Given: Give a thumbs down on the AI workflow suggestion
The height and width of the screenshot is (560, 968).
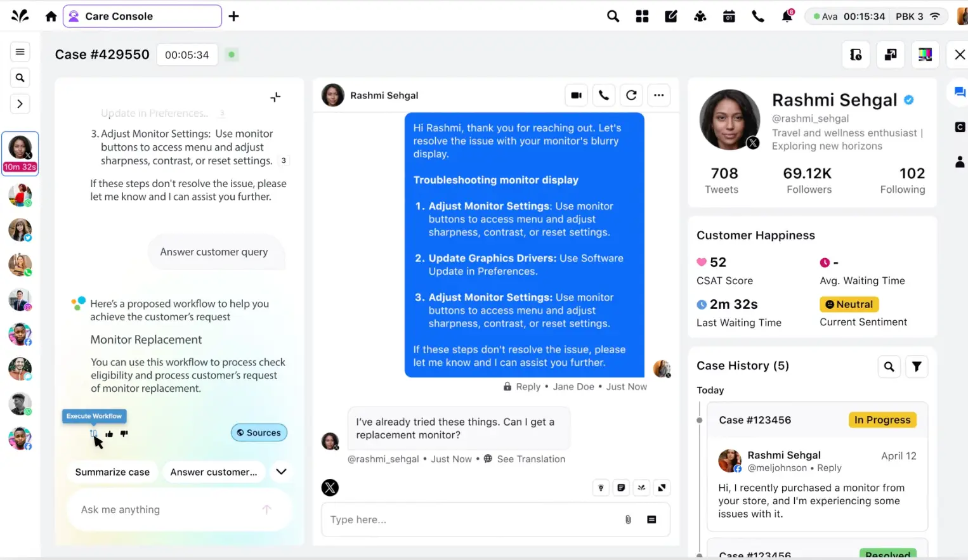Looking at the screenshot, I should point(124,433).
